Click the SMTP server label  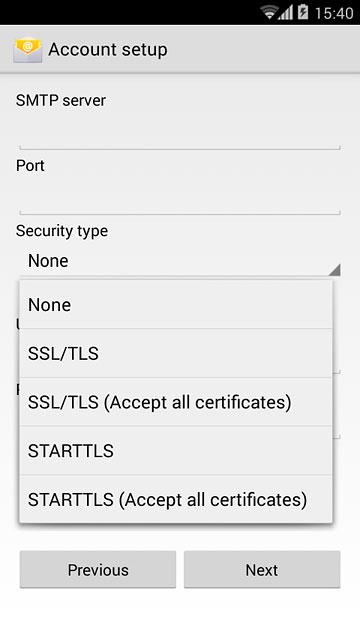point(61,100)
